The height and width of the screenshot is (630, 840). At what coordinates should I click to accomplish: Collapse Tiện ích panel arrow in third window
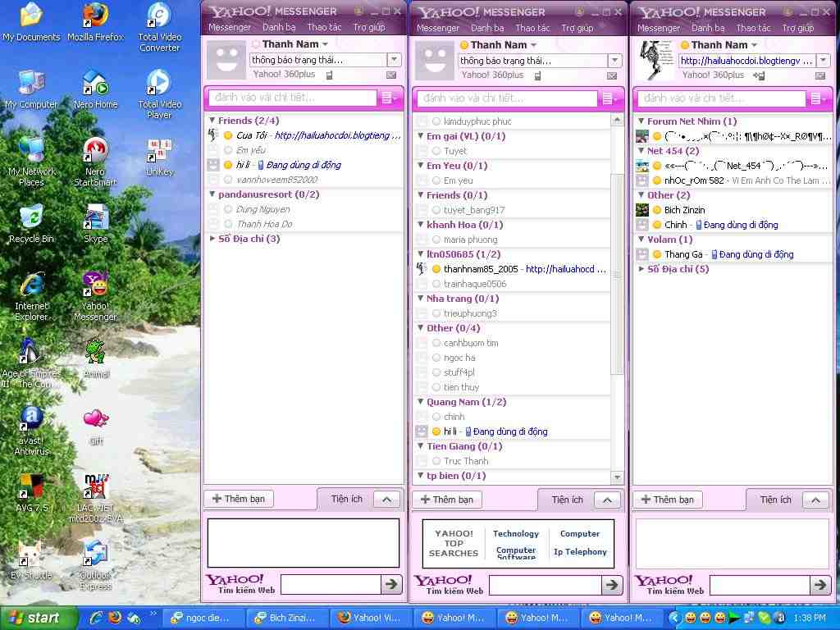coord(815,500)
